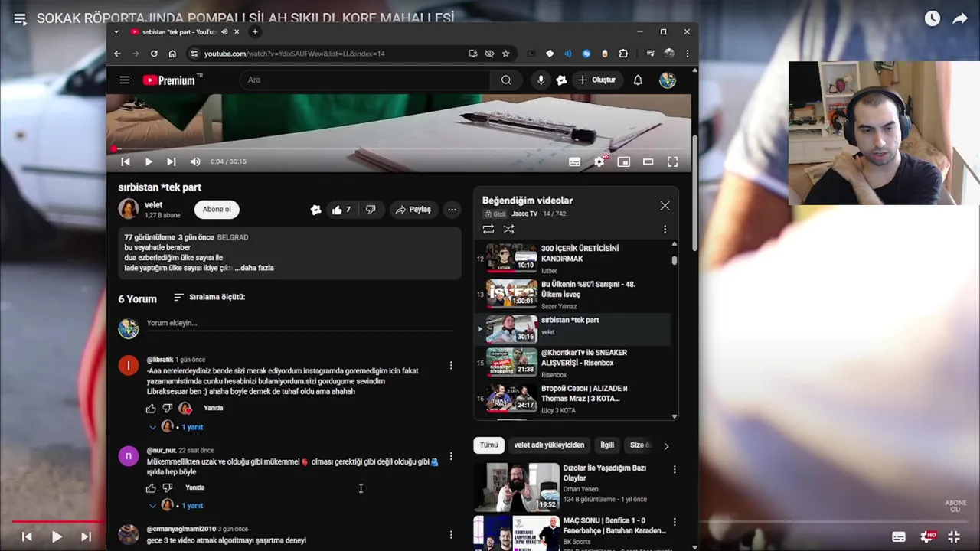
Task: Close the Beğendiğim videolar playlist panel
Action: pos(665,205)
